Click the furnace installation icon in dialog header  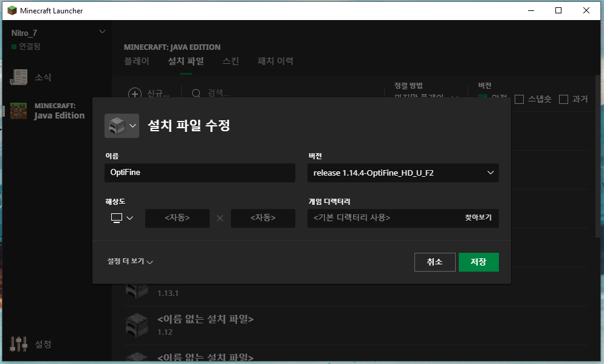117,126
